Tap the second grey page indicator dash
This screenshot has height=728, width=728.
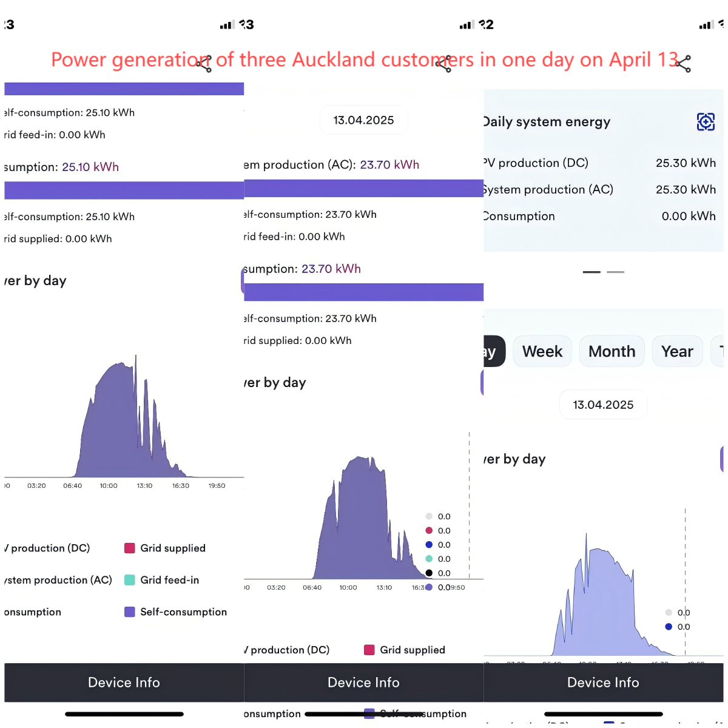pos(615,272)
